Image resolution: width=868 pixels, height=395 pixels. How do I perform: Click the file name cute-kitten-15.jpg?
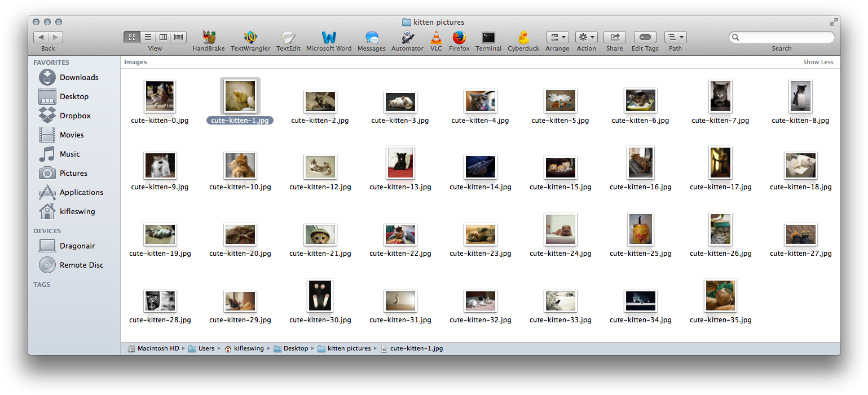[560, 187]
